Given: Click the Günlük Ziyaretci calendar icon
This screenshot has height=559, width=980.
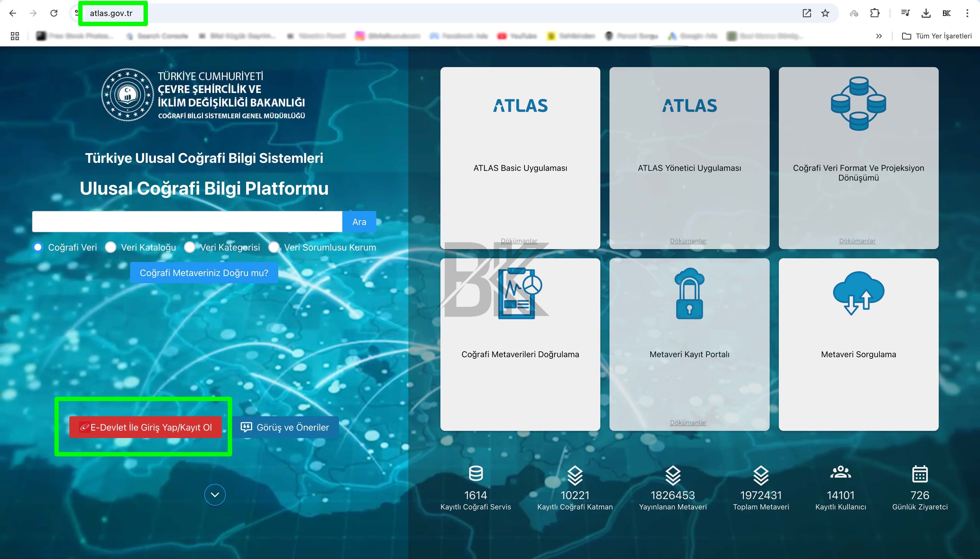Looking at the screenshot, I should [x=920, y=474].
